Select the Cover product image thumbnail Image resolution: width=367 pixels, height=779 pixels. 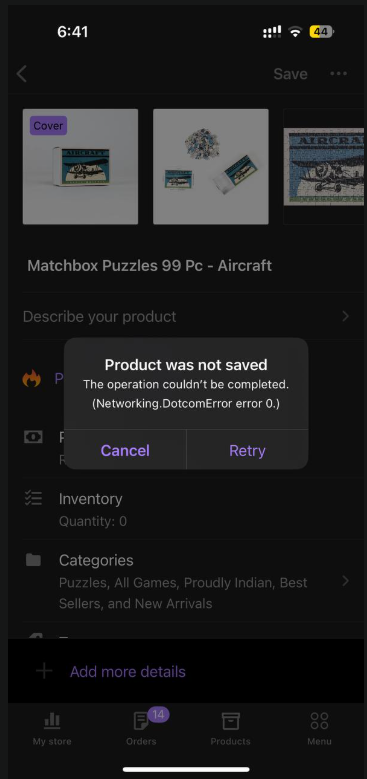coord(80,166)
